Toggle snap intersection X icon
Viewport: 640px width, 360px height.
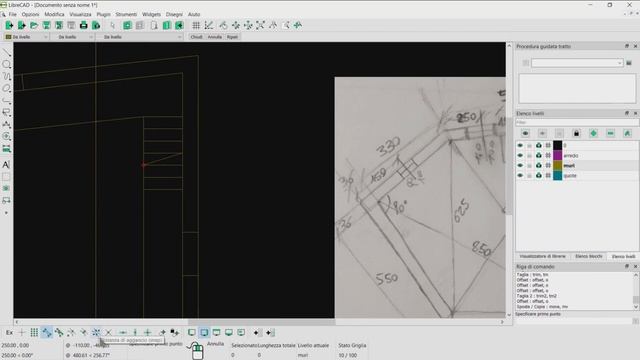108,333
